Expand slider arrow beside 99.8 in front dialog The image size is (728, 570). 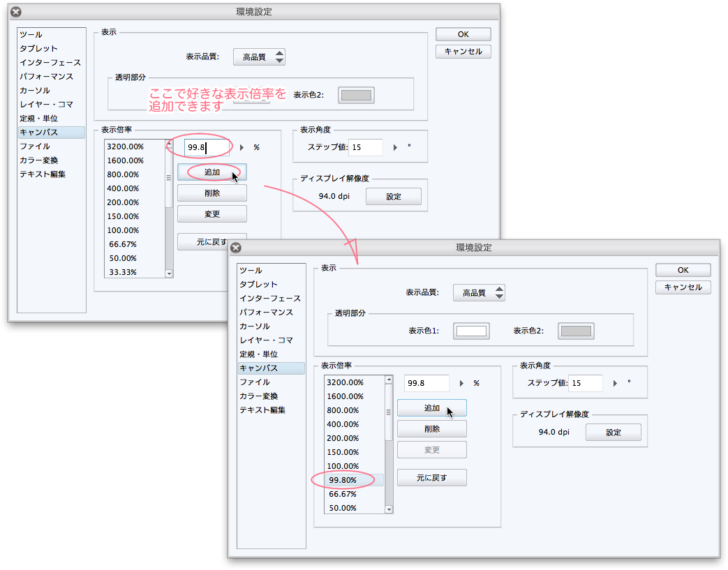tap(461, 384)
